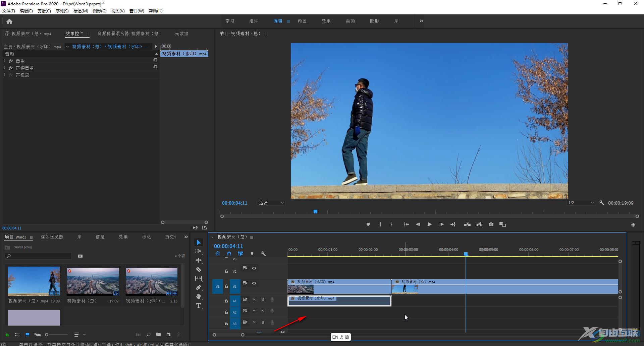Select 视频素材(水印) project thumbnail
Image resolution: width=644 pixels, height=346 pixels.
pos(152,281)
